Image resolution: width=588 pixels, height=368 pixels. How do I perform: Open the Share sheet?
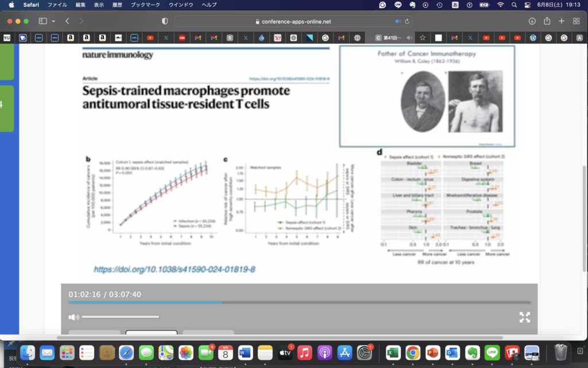(547, 21)
